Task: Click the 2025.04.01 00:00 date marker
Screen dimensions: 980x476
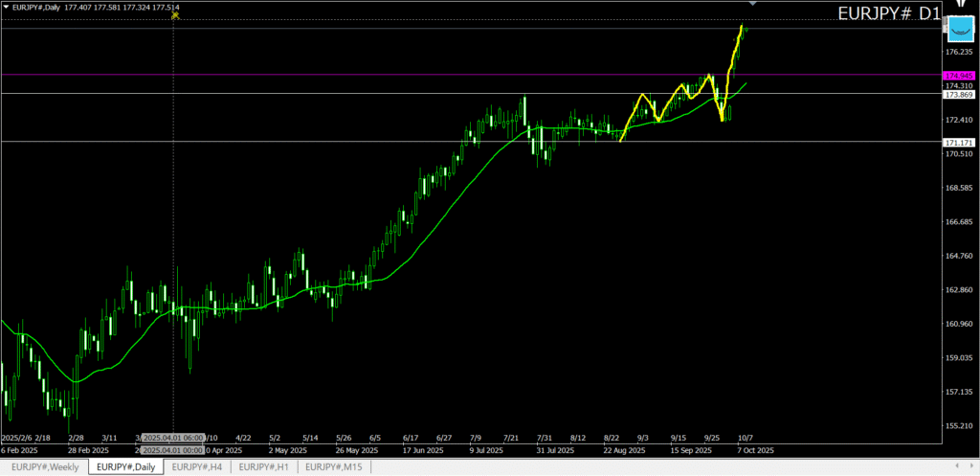Action: click(x=172, y=449)
